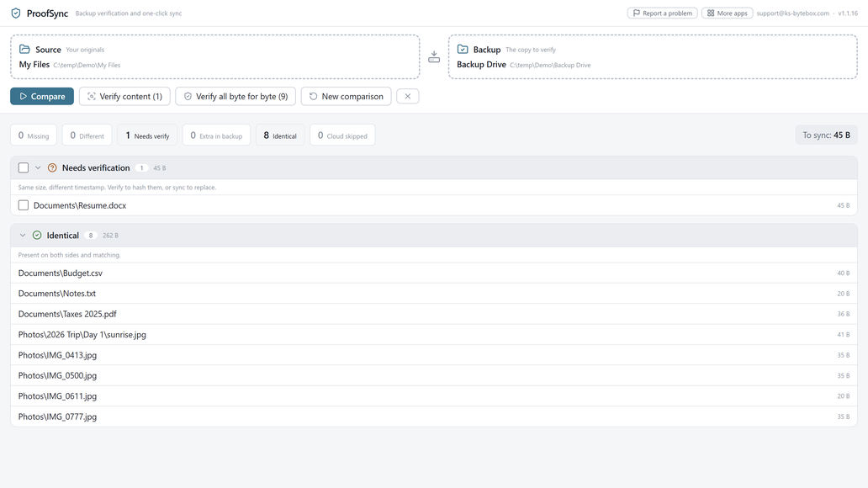Click the path C:\temp\Demo\Backup Drive
Viewport: 868px width, 488px height.
pos(550,65)
